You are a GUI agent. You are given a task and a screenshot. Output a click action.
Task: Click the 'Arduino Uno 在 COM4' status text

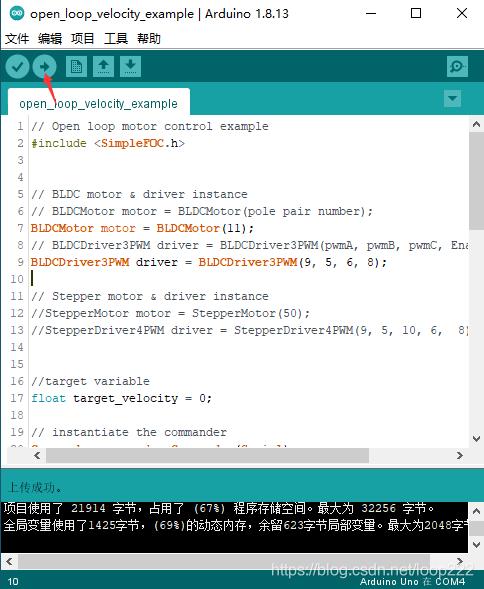click(412, 582)
